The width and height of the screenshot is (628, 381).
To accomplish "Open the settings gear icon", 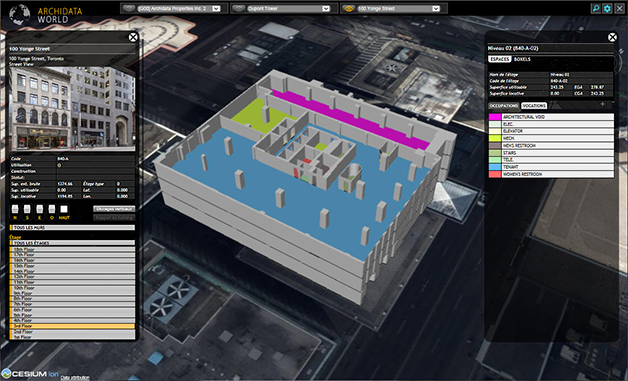I will 607,8.
